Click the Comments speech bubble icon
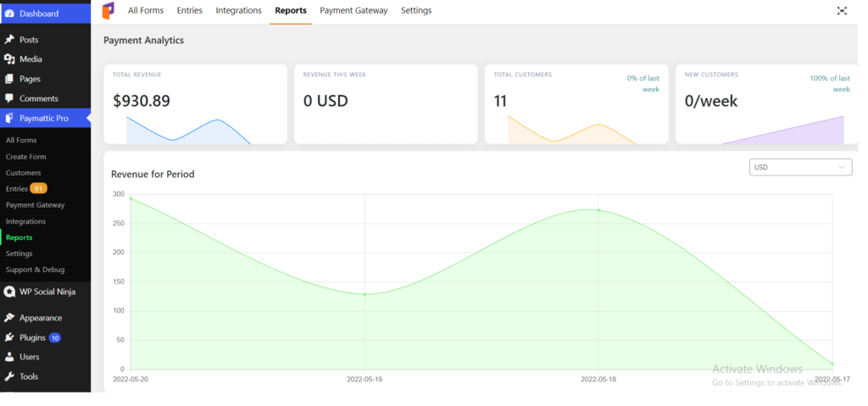This screenshot has width=868, height=406. [x=9, y=98]
